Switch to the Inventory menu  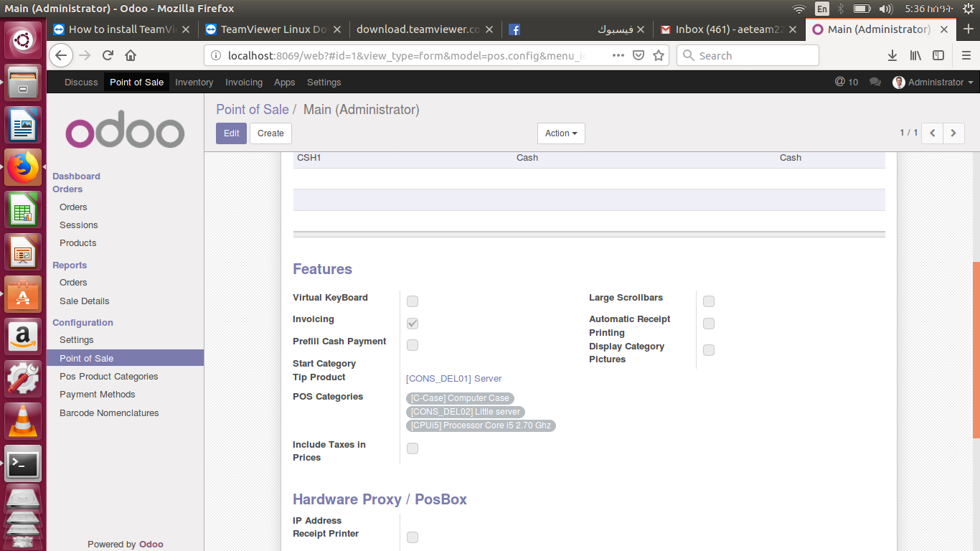tap(194, 82)
